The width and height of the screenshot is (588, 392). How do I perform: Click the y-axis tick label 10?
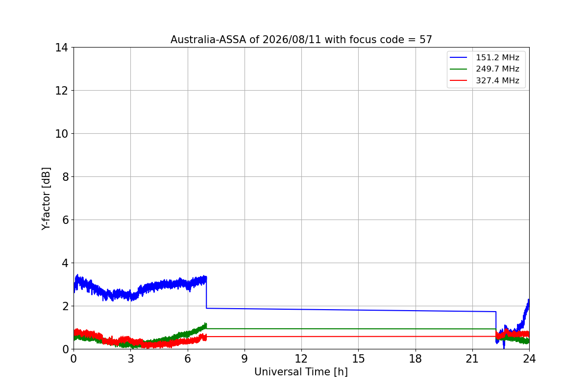[x=62, y=134]
